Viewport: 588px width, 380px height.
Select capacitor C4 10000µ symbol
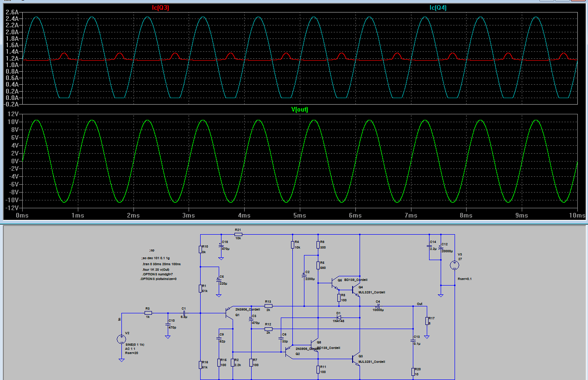pos(377,306)
